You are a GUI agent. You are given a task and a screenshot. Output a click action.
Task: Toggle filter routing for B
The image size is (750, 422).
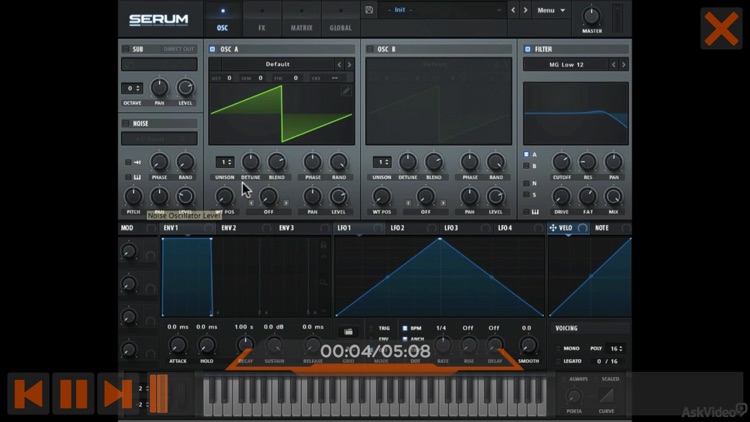526,166
